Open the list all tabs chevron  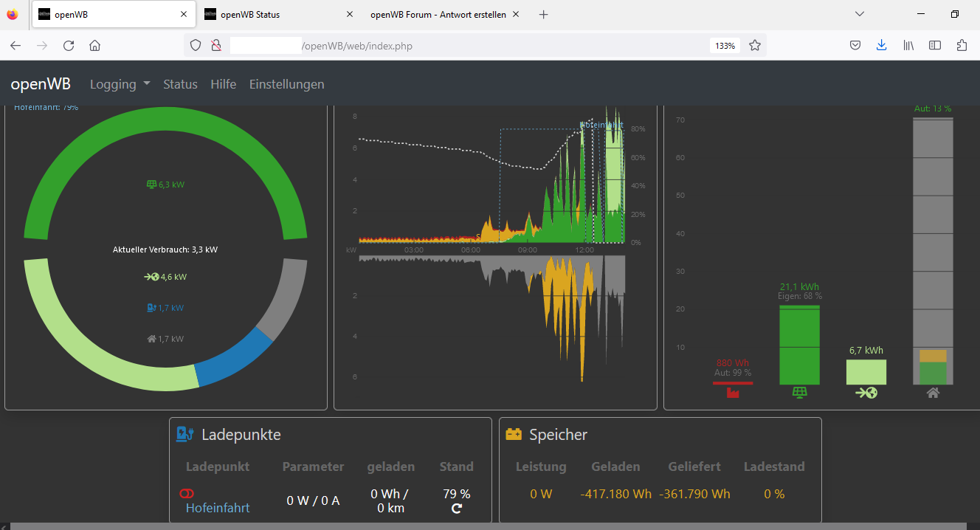(859, 14)
